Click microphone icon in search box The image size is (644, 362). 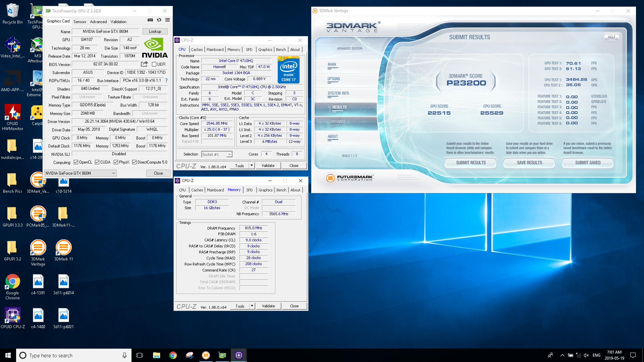tap(124, 355)
